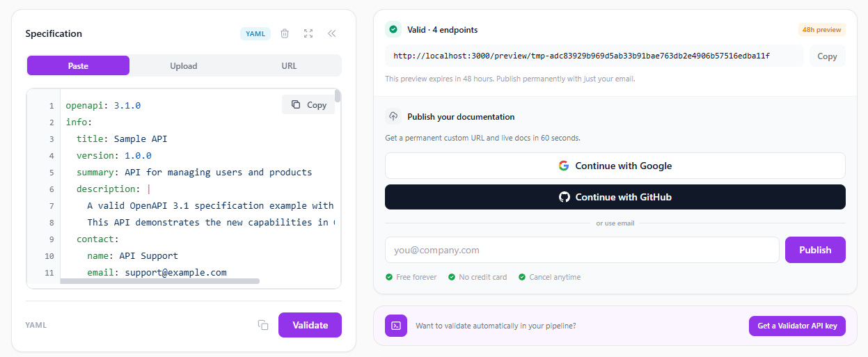Click the YAML format badge

pos(255,33)
